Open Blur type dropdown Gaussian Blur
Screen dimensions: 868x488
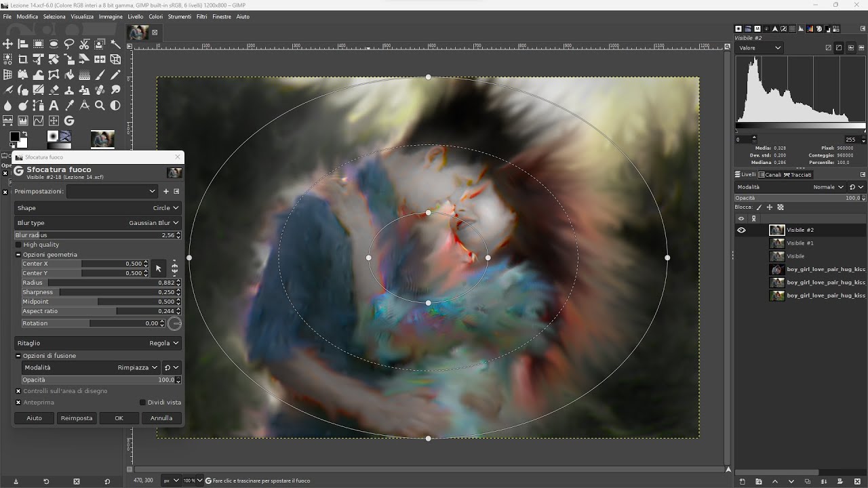[98, 223]
